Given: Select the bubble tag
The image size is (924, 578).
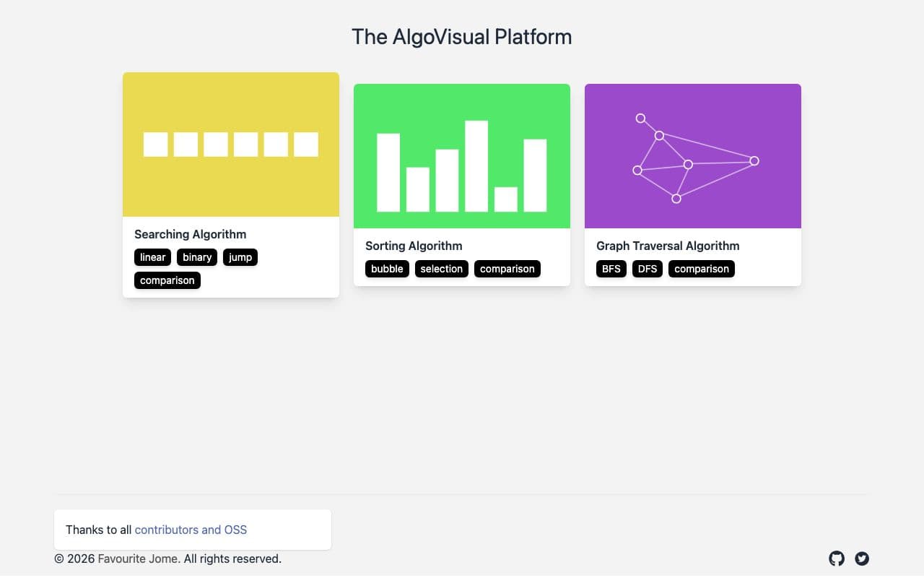Looking at the screenshot, I should point(387,269).
